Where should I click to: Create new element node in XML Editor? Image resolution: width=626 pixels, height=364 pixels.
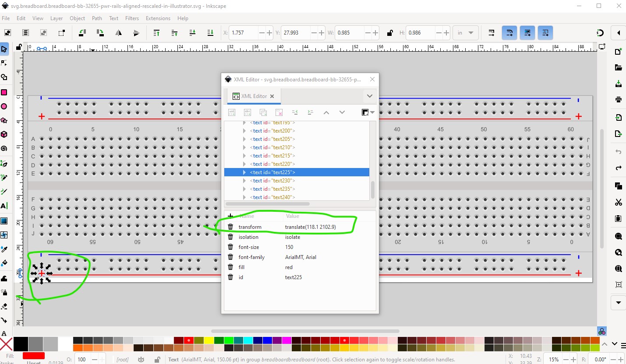click(232, 112)
